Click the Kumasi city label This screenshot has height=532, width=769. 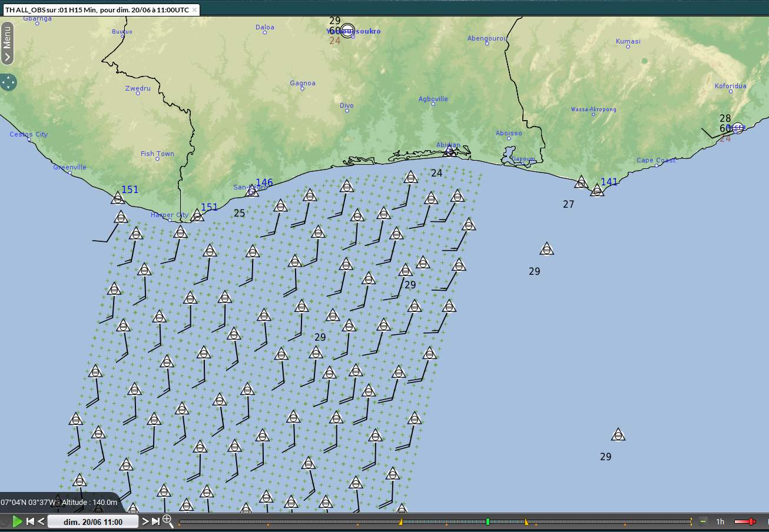tap(628, 41)
